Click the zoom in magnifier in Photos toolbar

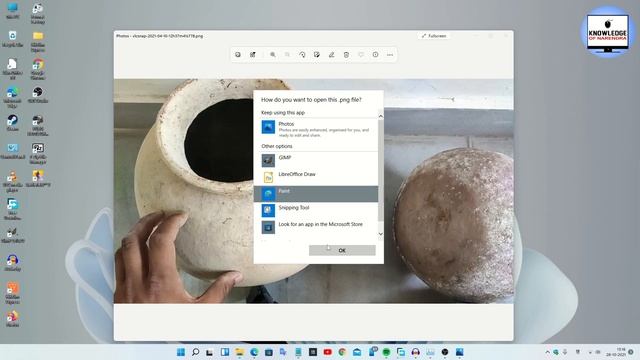point(273,55)
